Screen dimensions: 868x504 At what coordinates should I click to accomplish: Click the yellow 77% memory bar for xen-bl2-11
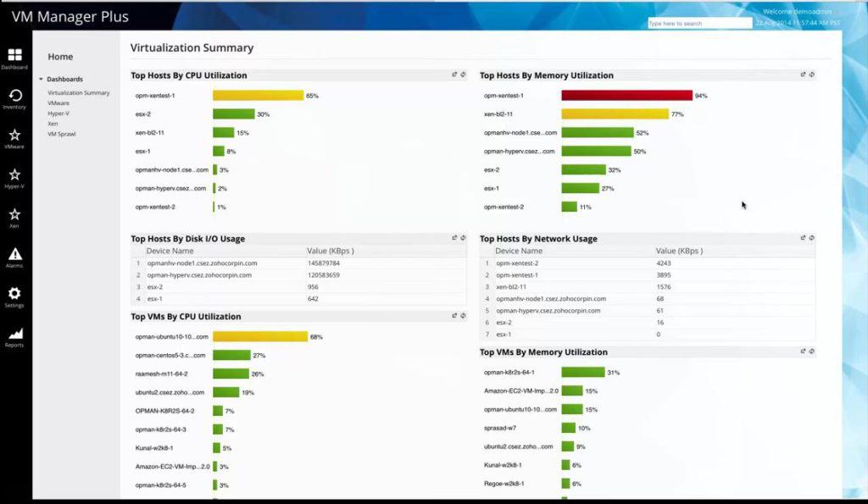coord(615,114)
